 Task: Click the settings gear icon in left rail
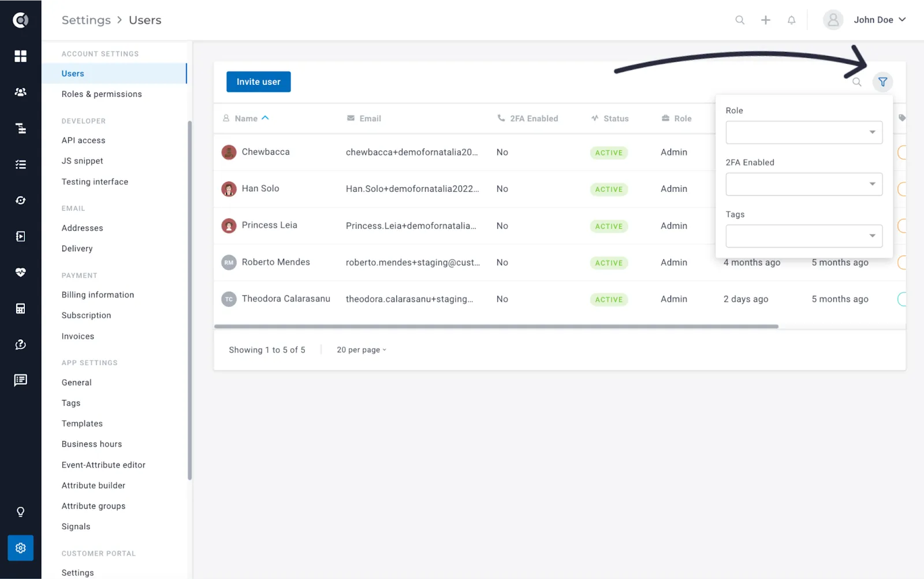[20, 548]
